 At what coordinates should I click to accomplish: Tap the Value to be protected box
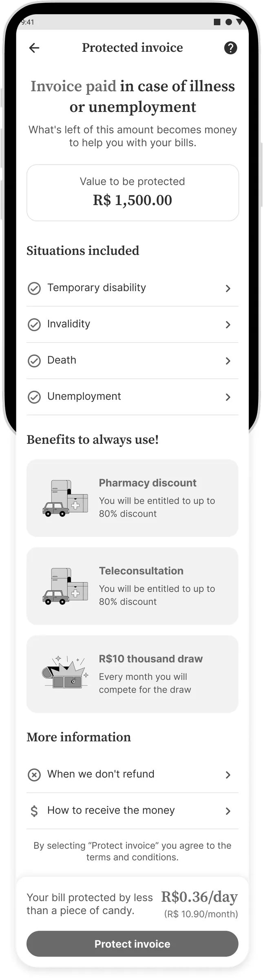tap(133, 193)
